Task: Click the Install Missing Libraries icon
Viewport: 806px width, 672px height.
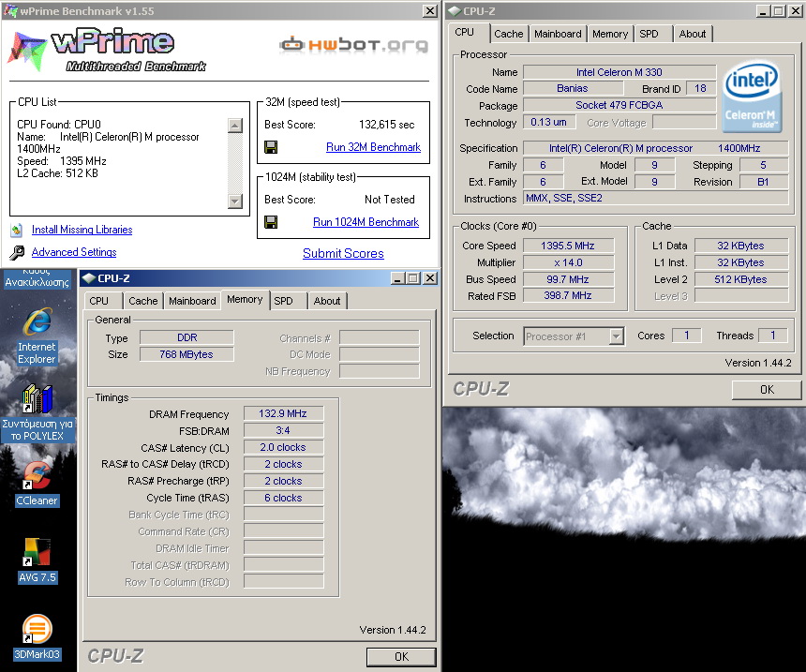Action: coord(17,230)
